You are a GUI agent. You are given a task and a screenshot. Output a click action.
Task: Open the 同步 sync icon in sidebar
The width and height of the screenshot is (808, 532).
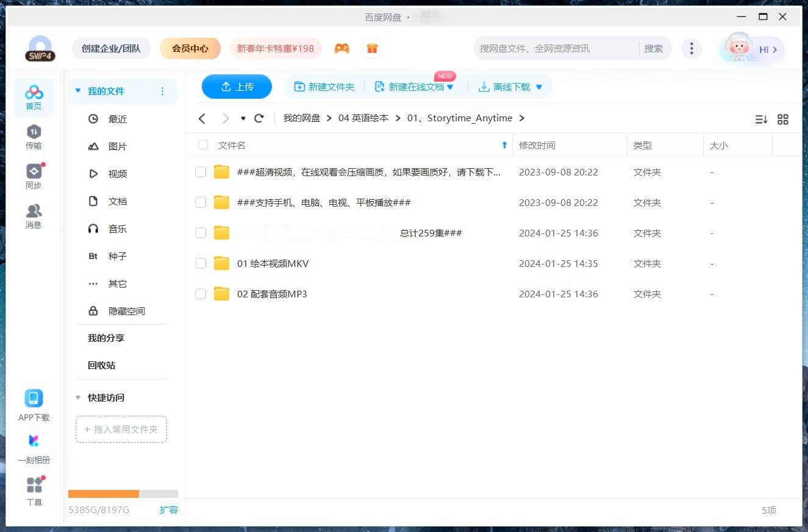click(x=34, y=172)
